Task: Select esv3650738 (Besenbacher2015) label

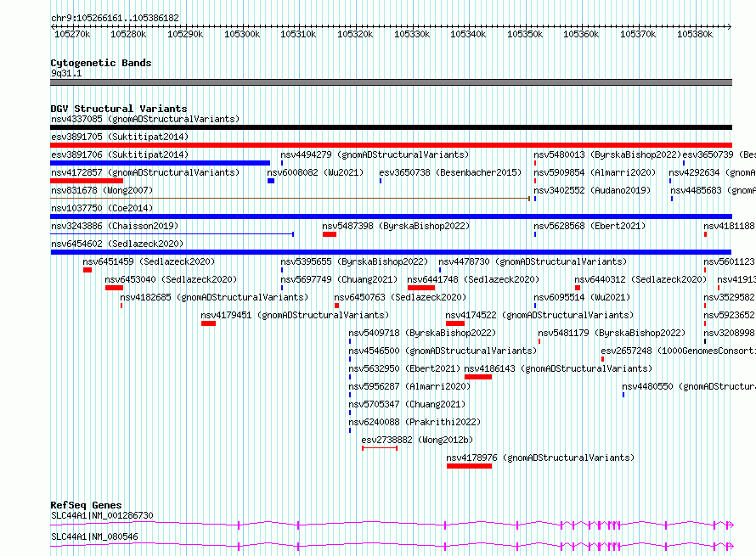Action: coord(450,172)
